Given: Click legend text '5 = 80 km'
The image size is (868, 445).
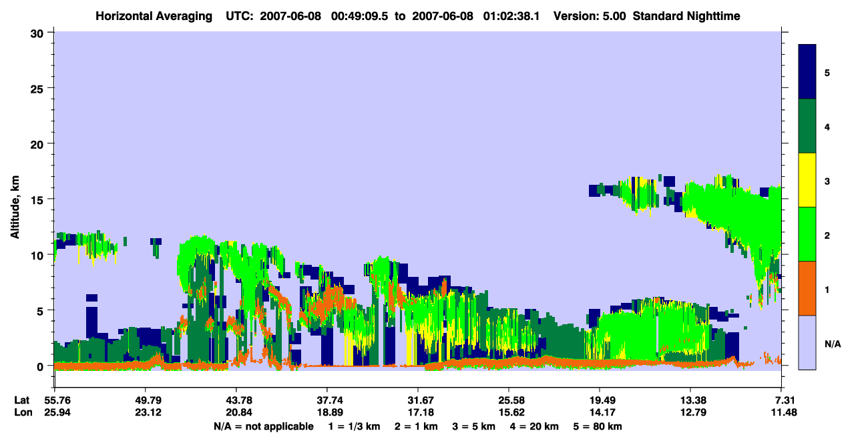Looking at the screenshot, I should coord(598,426).
